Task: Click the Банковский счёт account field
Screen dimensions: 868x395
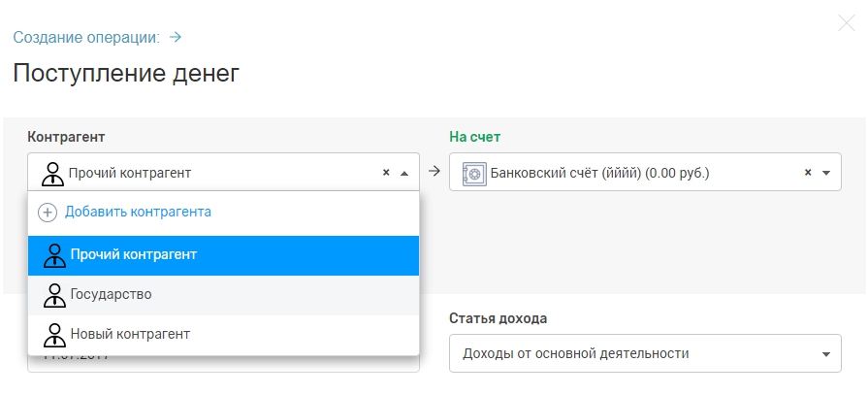Action: click(x=621, y=173)
